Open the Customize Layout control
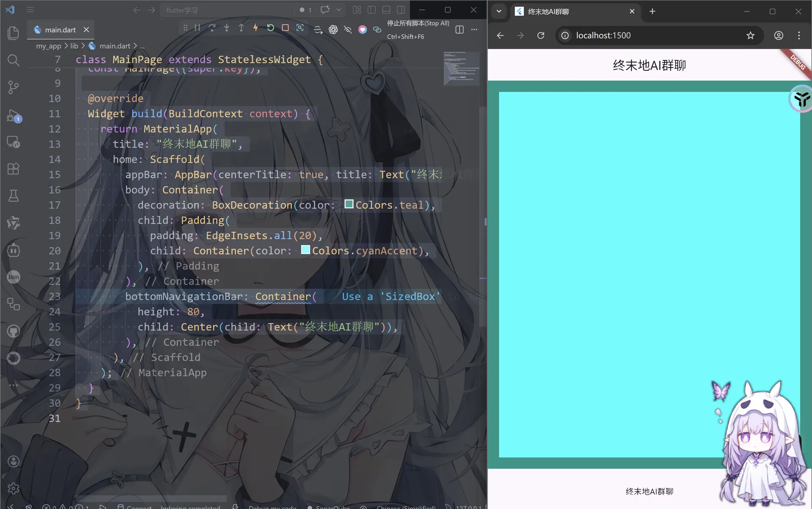 coord(357,10)
